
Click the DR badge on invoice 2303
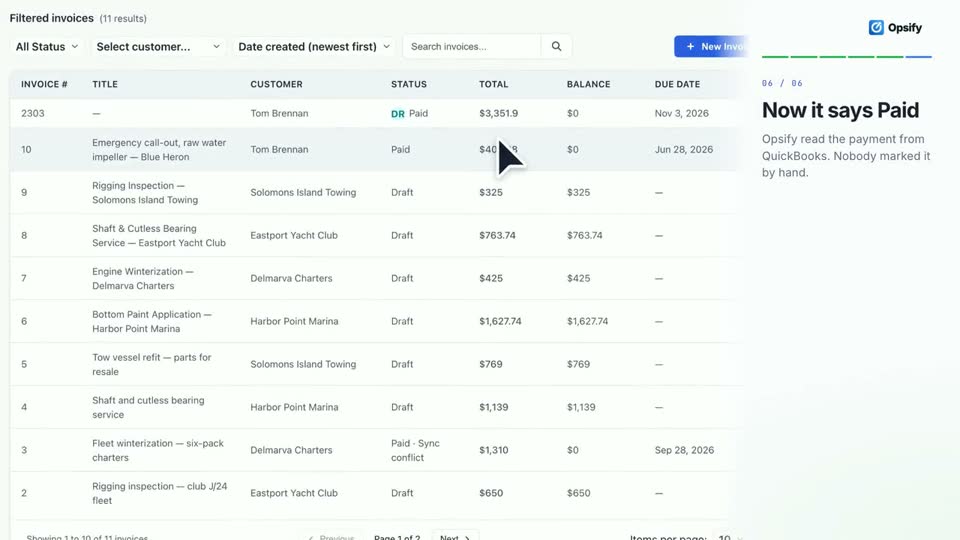click(398, 114)
